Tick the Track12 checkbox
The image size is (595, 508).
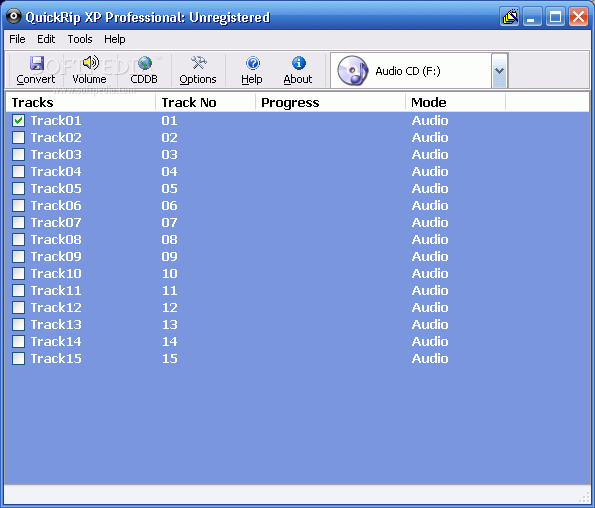[x=18, y=307]
